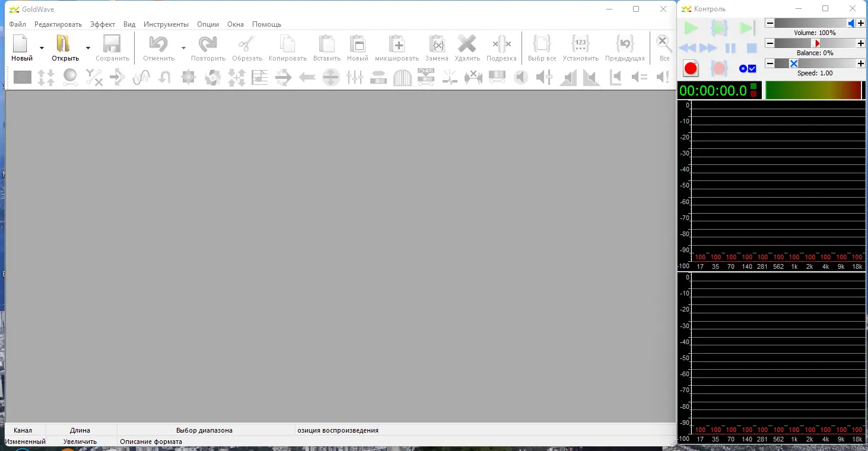Expand the arrow next to Новый
Screen dimensions: 868x451
point(42,48)
